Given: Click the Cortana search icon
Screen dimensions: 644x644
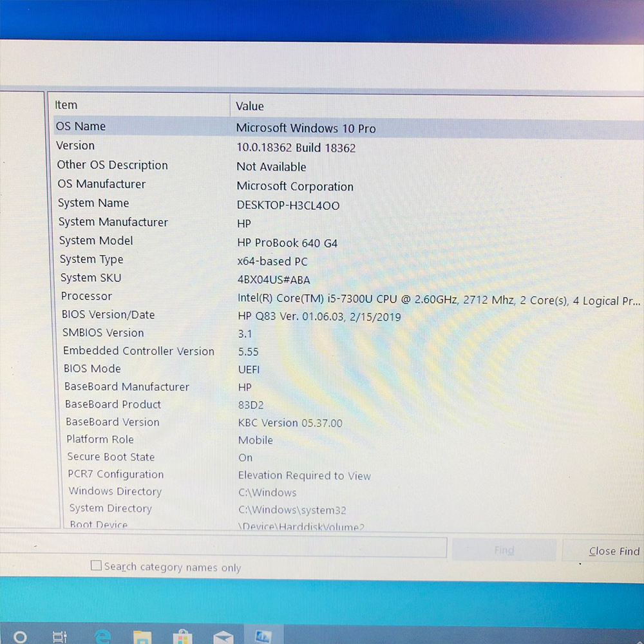Looking at the screenshot, I should click(19, 636).
